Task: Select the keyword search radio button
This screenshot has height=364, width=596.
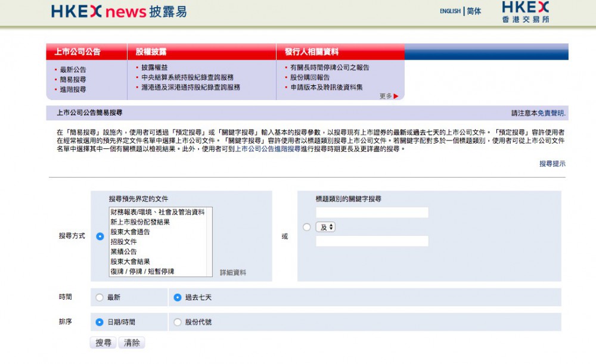Action: 306,227
